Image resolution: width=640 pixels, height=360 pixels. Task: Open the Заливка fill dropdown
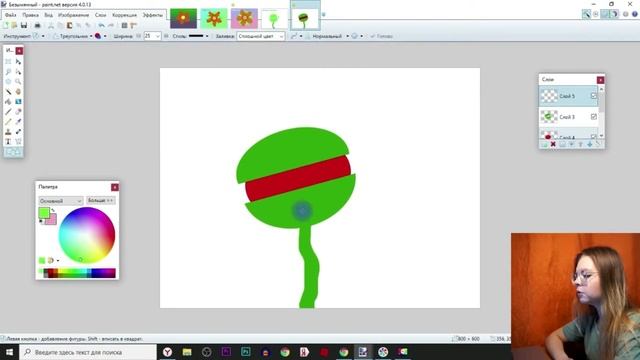click(x=260, y=36)
